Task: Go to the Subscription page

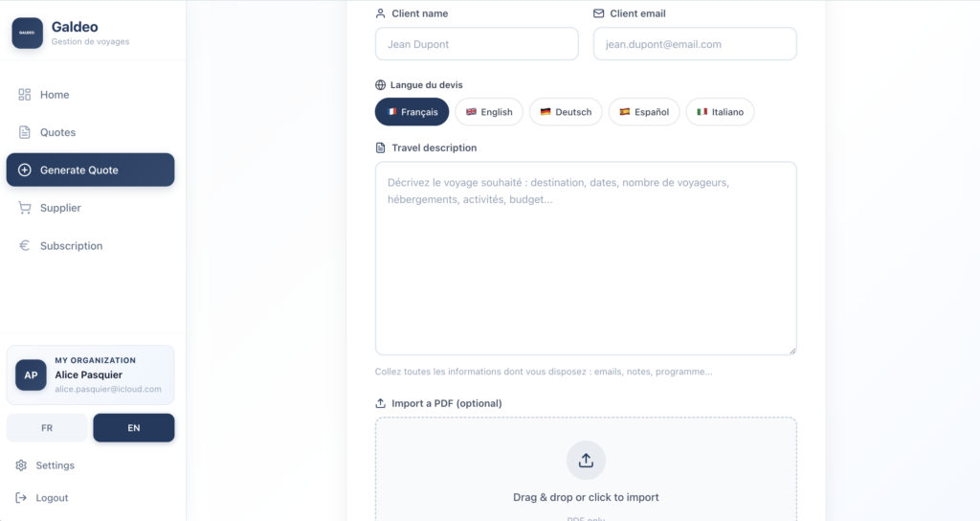Action: point(71,246)
